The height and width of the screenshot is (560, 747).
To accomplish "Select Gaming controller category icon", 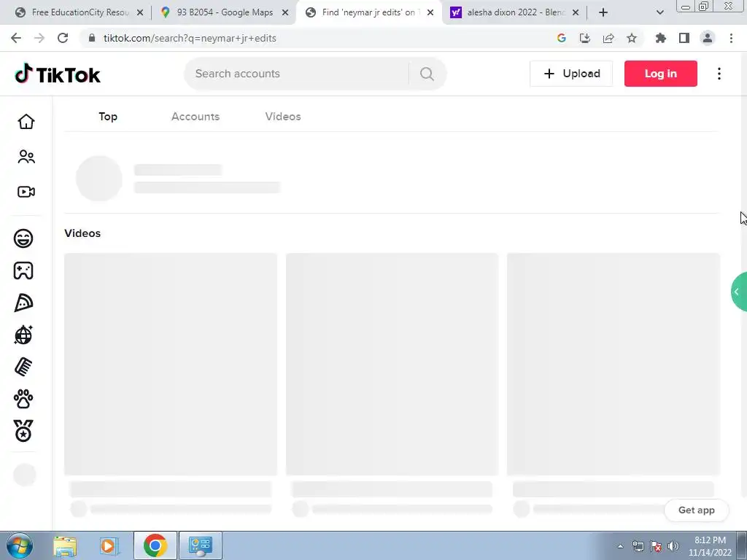I will [x=23, y=271].
